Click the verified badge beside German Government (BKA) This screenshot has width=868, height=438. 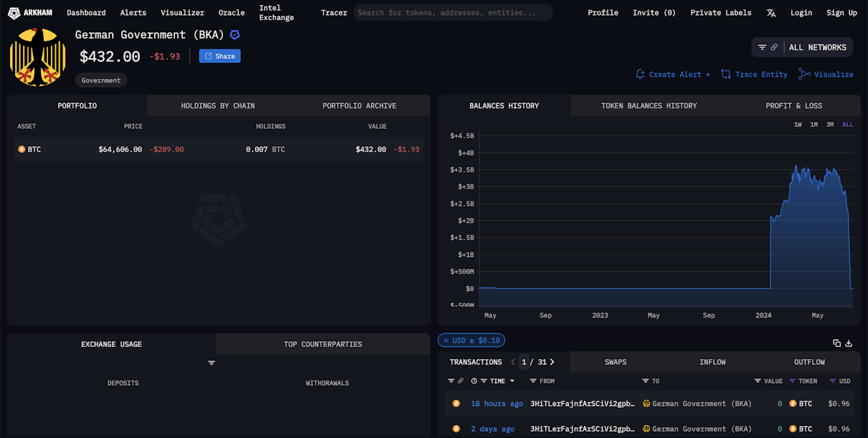(x=235, y=34)
